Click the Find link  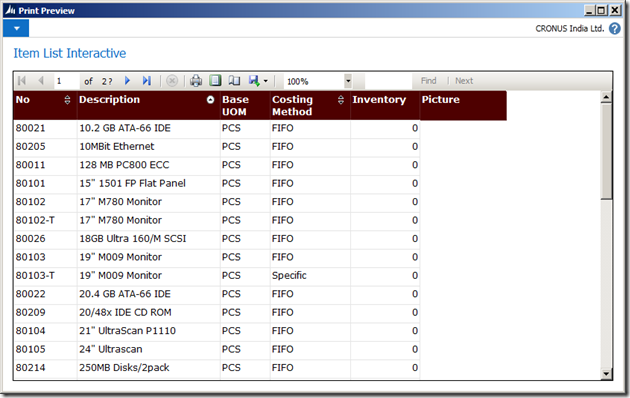point(428,81)
